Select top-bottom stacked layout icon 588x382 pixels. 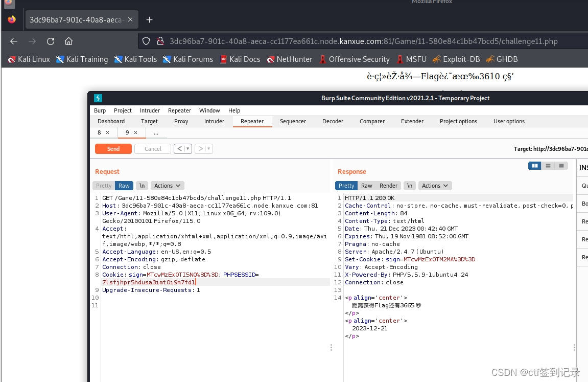548,166
